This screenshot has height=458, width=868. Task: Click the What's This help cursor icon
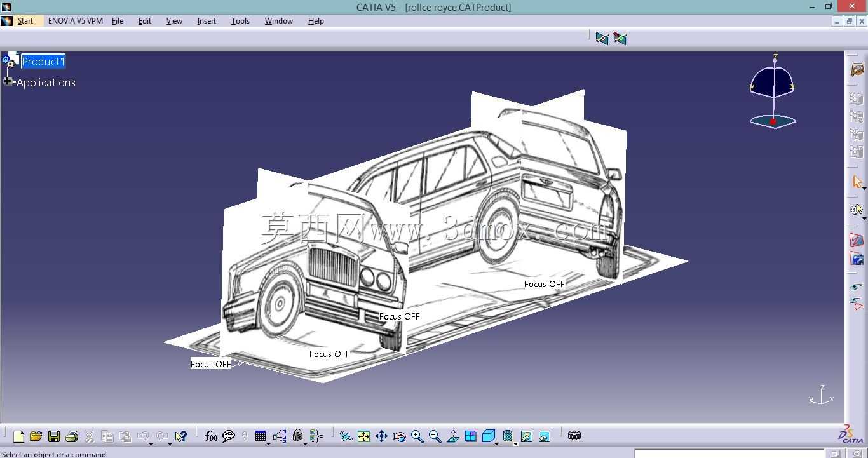coord(181,436)
